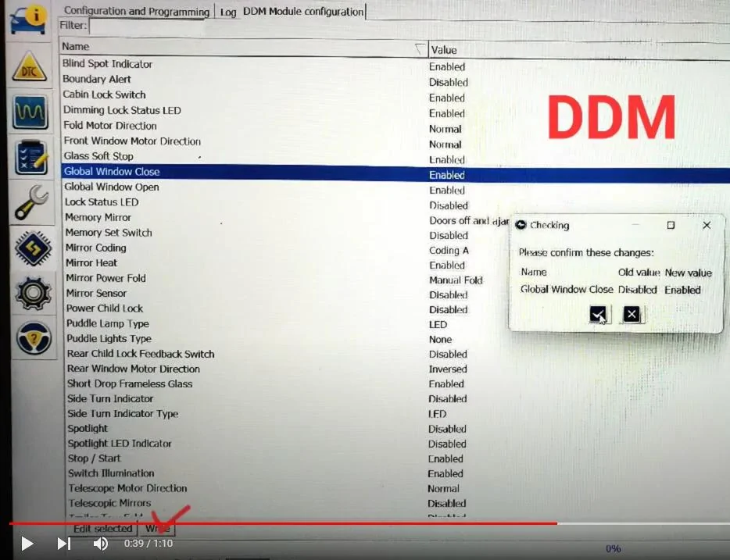
Task: Switch to Configuration and Programming tab
Action: [137, 11]
